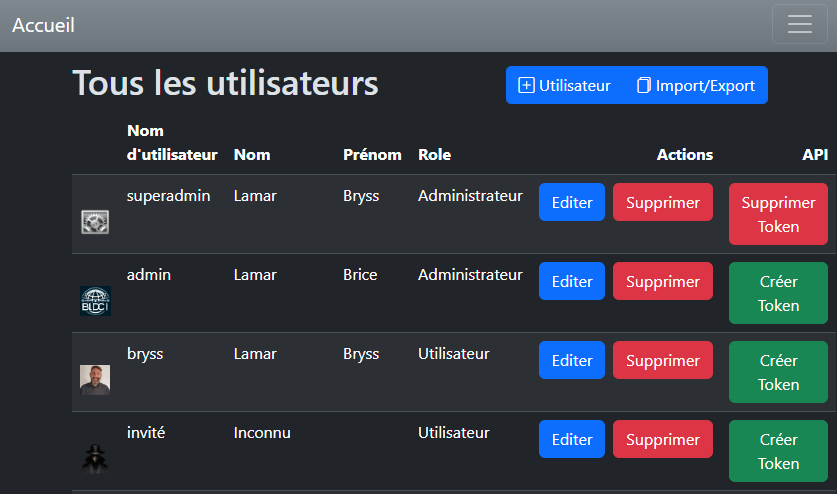Edit the invité user
This screenshot has height=494, width=837.
(572, 440)
